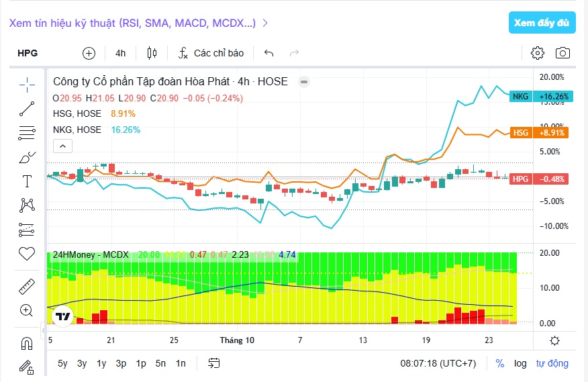Undo the last chart action

click(269, 53)
